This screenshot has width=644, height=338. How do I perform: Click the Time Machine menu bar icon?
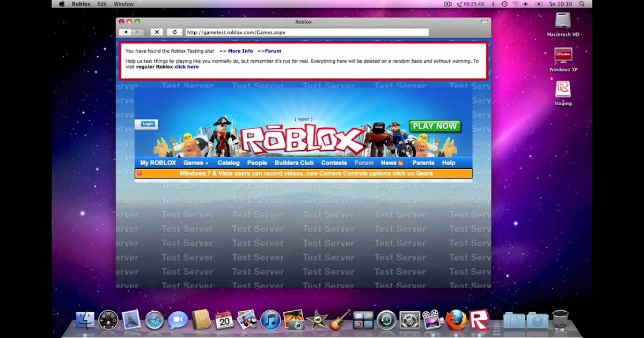504,4
